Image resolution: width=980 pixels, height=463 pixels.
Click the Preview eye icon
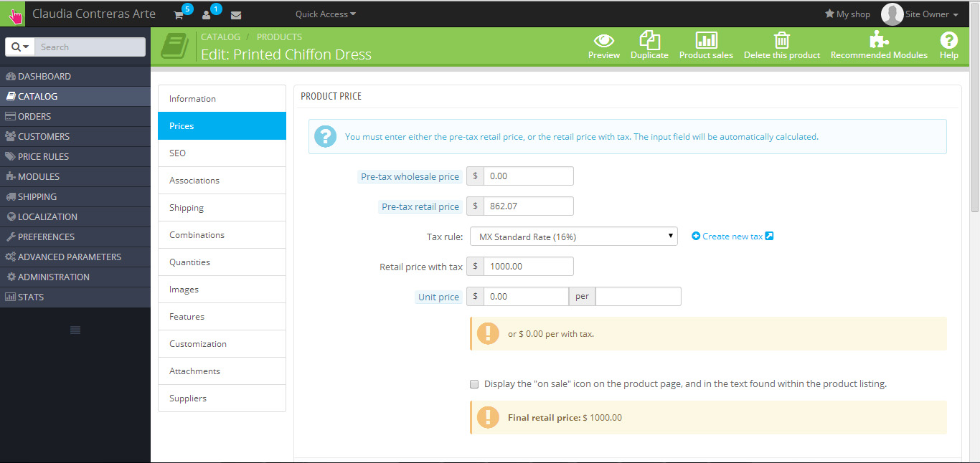603,39
